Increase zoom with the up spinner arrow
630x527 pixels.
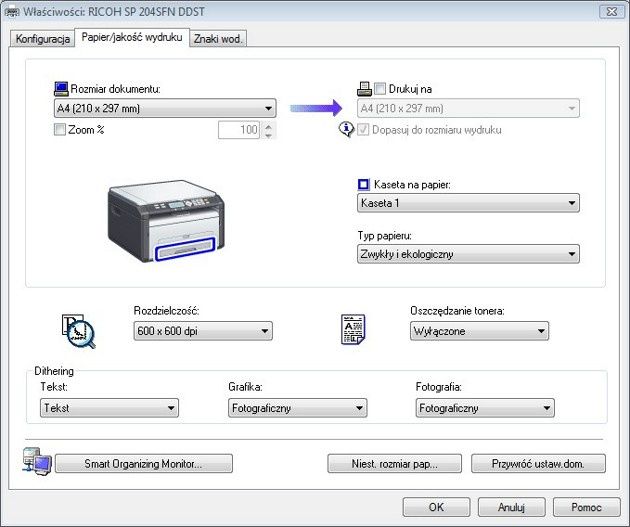pos(268,126)
